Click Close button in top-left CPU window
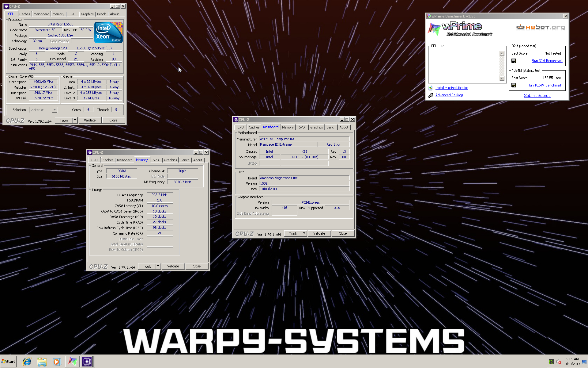This screenshot has width=588, height=368. point(113,120)
